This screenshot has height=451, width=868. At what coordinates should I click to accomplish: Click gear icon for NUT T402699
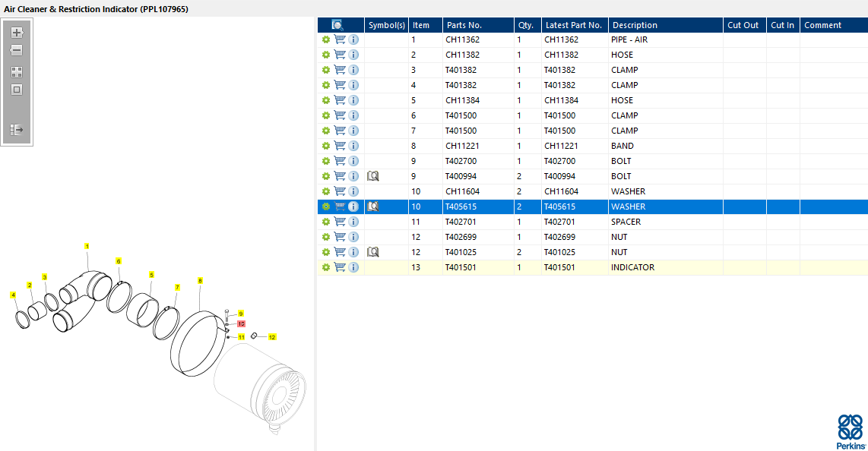326,237
